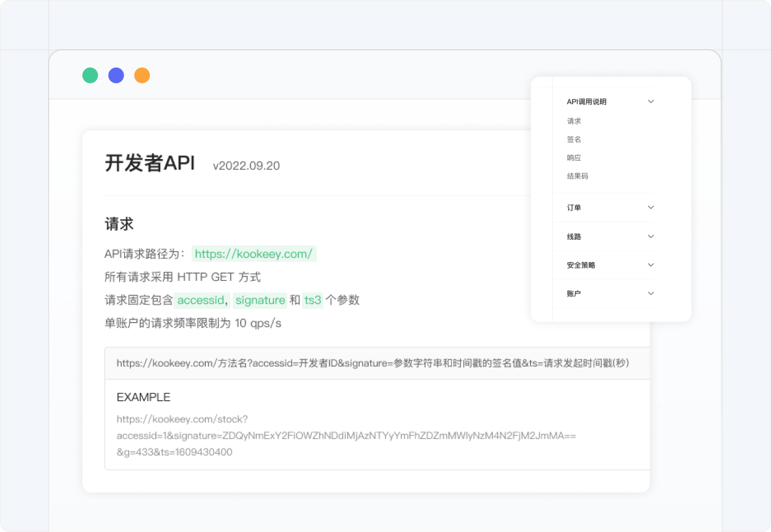
Task: Click the 开发者API page title
Action: pos(150,163)
